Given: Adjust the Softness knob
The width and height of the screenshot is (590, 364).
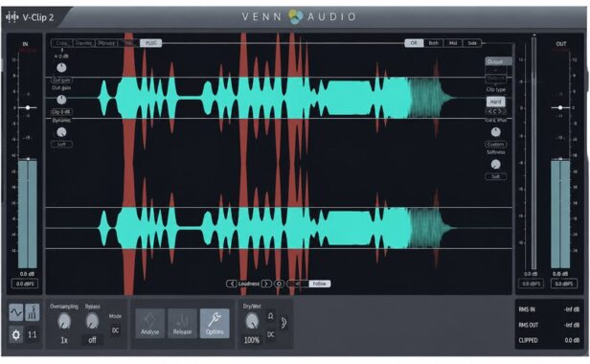Looking at the screenshot, I should click(495, 165).
